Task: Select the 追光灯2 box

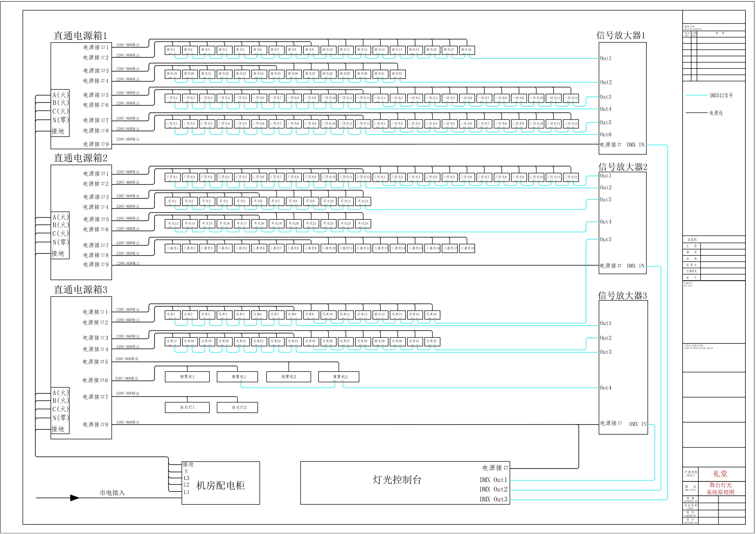Action: point(237,407)
